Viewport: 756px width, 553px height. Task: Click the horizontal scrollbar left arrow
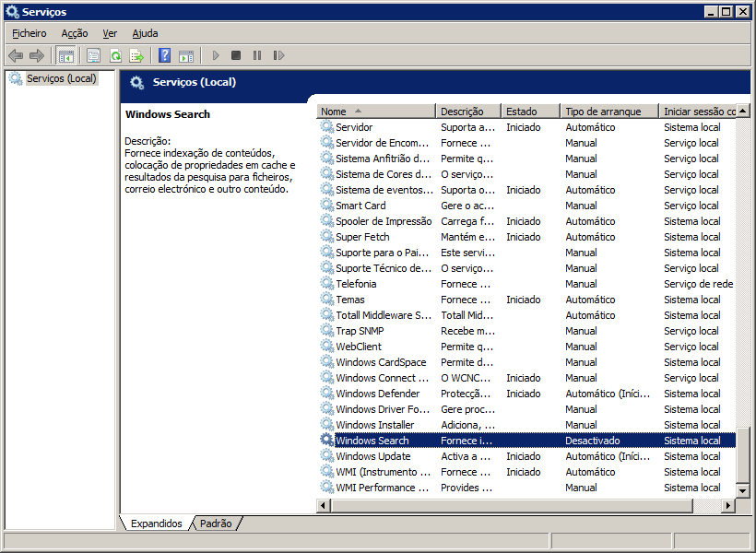click(x=323, y=506)
